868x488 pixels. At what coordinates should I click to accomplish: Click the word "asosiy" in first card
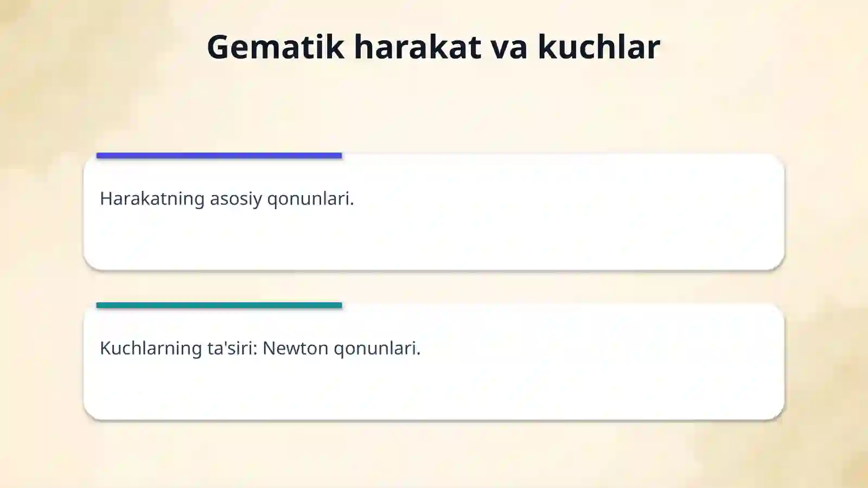point(236,200)
